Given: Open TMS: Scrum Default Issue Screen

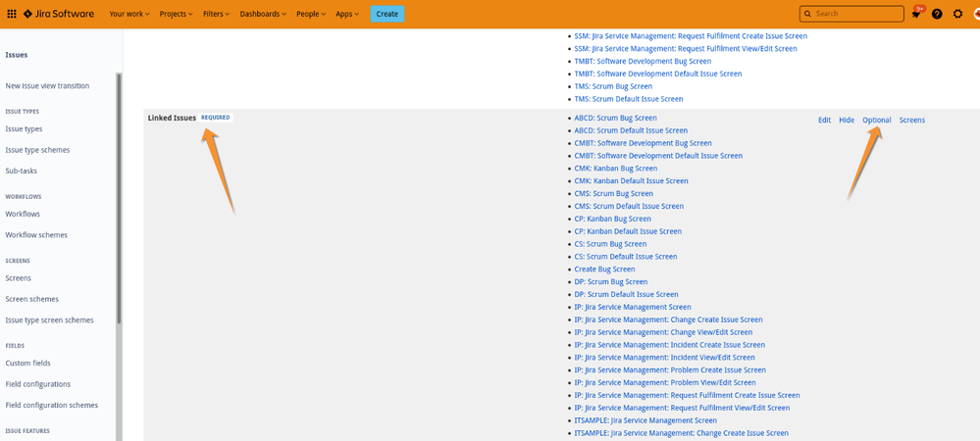Looking at the screenshot, I should tap(629, 99).
